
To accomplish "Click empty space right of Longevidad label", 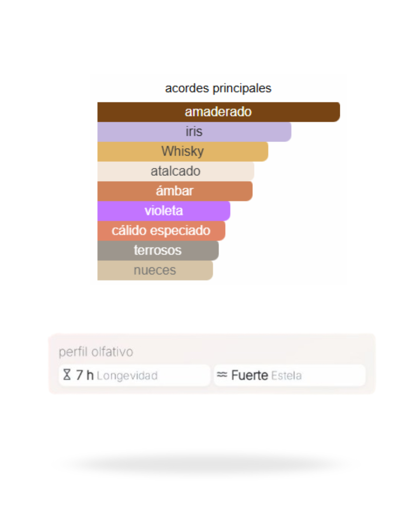I will (183, 375).
